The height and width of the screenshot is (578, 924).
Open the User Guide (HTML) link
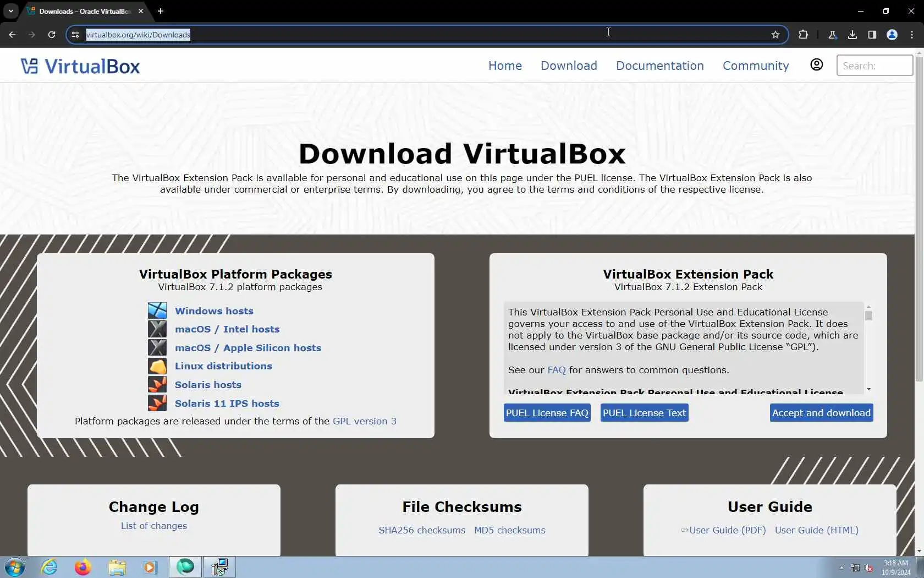[817, 530]
